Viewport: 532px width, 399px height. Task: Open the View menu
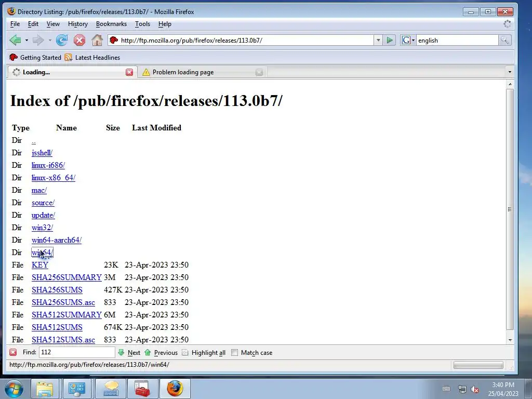tap(53, 24)
